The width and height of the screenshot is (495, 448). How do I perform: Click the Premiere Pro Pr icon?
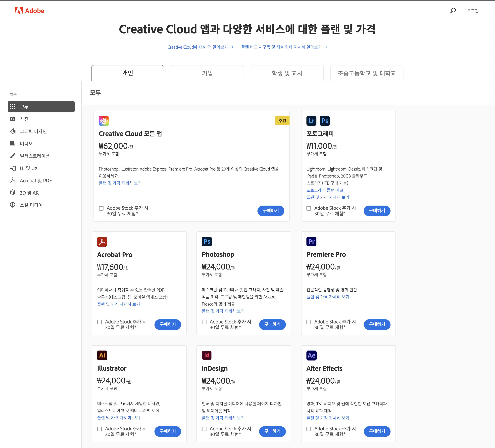pos(311,241)
